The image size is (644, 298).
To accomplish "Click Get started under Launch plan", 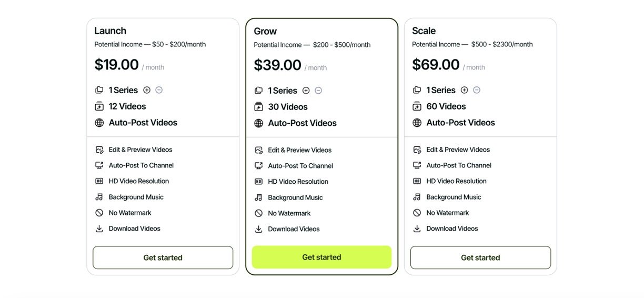I will [x=163, y=257].
